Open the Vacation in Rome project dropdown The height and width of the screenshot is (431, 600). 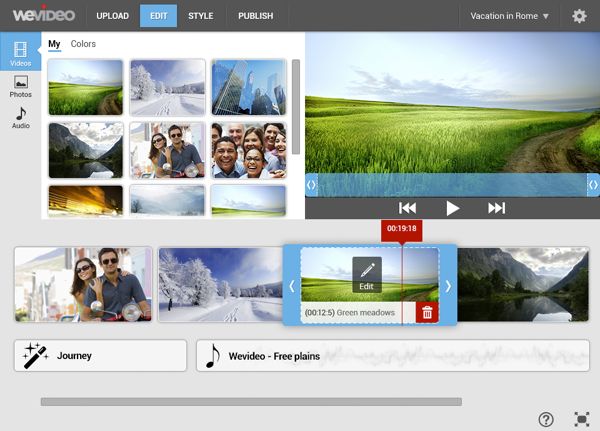click(x=509, y=16)
